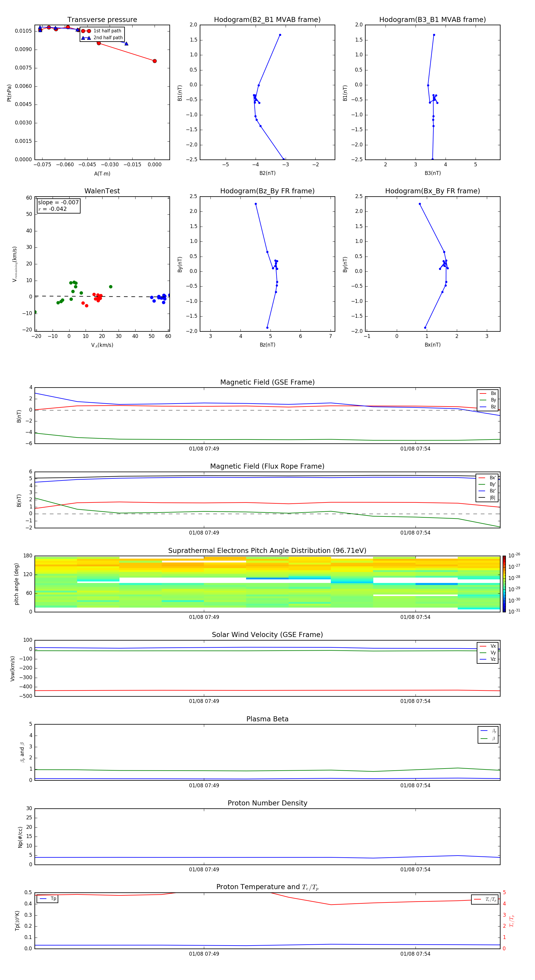The height and width of the screenshot is (980, 535).
Task: Click 'A(T·m)' axis label of pressure plot
Action: point(102,173)
